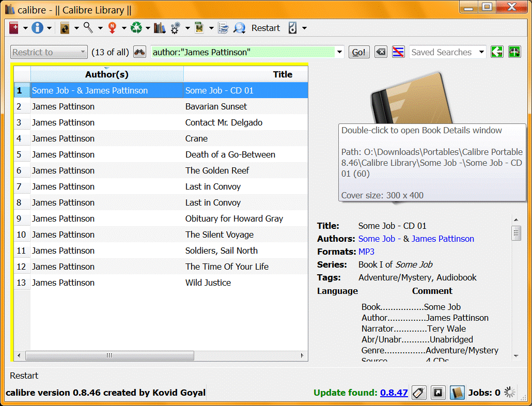This screenshot has width=532, height=406.
Task: Select The Silent Voyage row
Action: (x=161, y=235)
